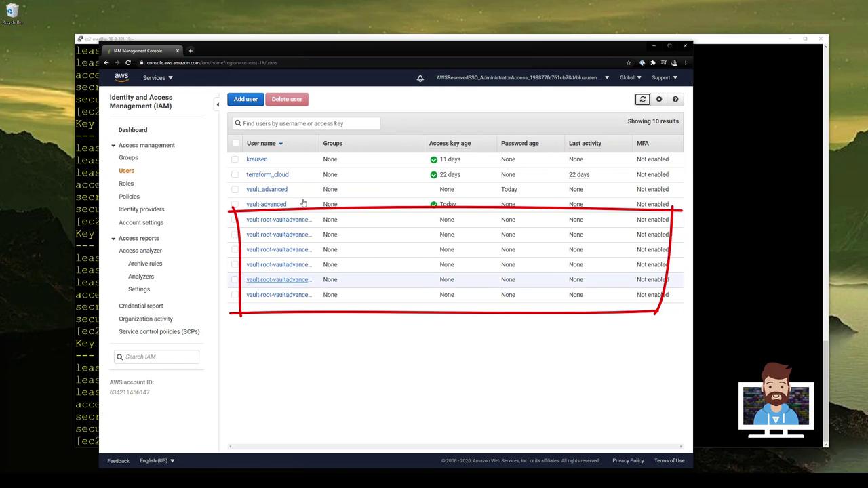
Task: Toggle the select-all users header checkbox
Action: tap(235, 143)
